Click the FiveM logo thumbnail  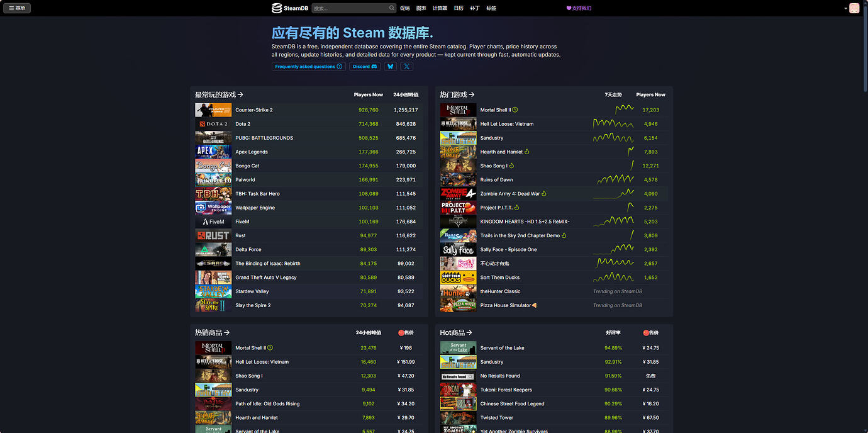point(213,222)
